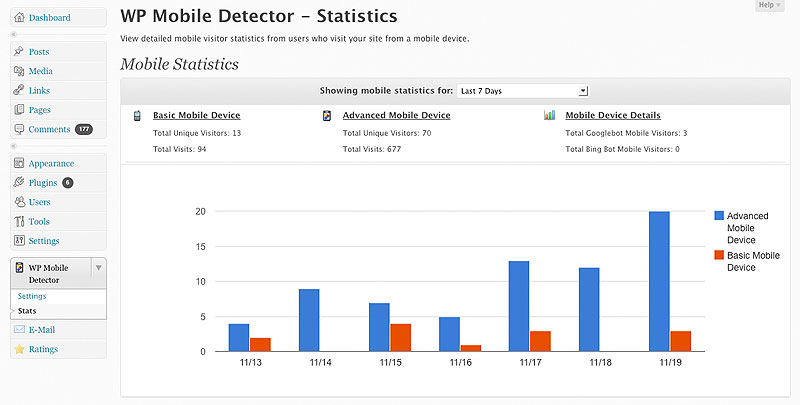Screen dimensions: 800x405
Task: Click 'Total Bing Bot Mobile Visitors: 0' text
Action: coord(622,149)
